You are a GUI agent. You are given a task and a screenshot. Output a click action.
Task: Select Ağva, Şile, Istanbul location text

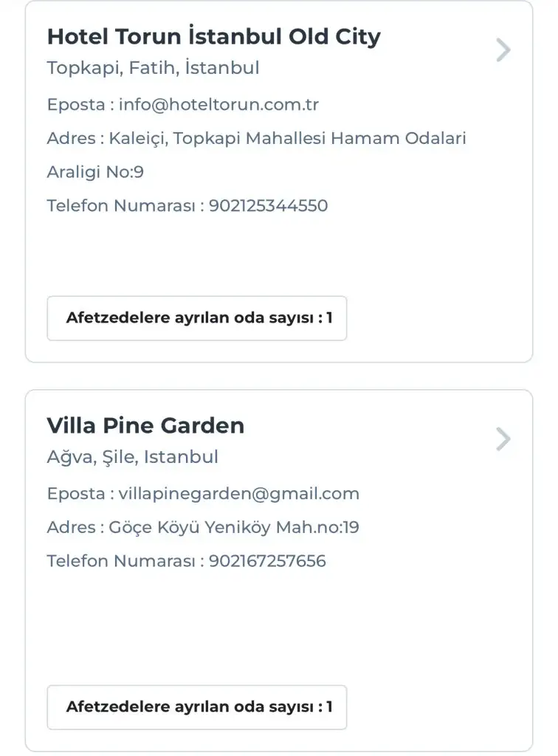pos(132,457)
